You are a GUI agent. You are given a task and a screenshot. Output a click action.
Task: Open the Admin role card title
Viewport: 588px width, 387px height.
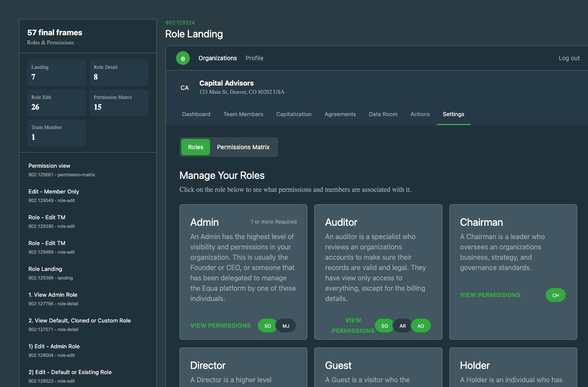[204, 222]
